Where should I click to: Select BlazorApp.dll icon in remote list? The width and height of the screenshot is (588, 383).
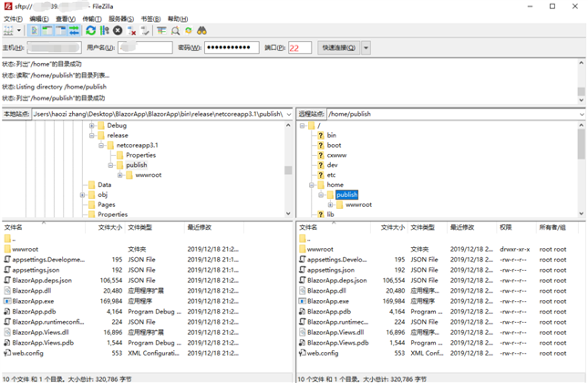tap(303, 291)
